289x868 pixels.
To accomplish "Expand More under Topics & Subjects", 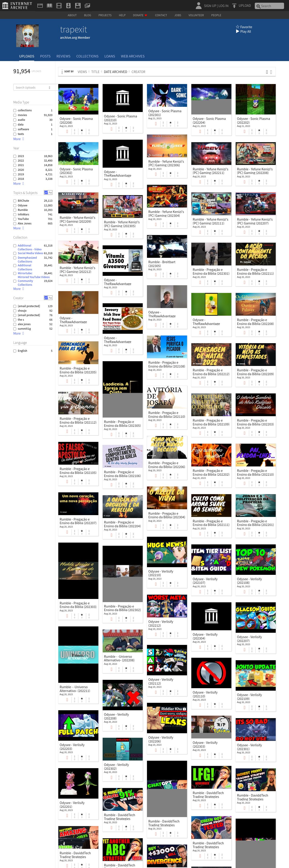I will pyautogui.click(x=18, y=228).
